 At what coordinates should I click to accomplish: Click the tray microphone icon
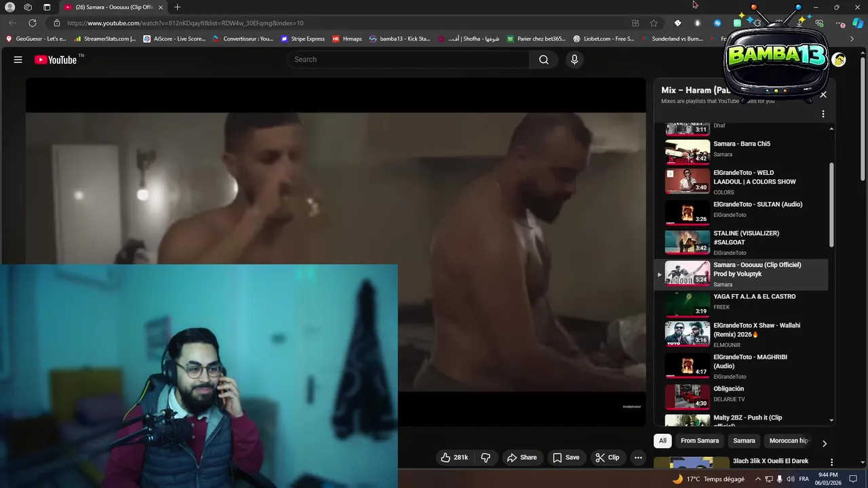[x=780, y=479]
